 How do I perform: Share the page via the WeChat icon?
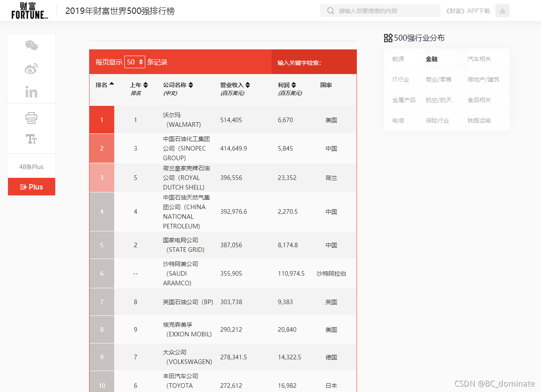(31, 45)
